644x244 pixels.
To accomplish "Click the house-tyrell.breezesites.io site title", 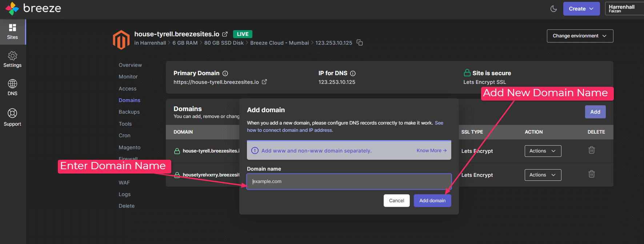I will point(177,34).
